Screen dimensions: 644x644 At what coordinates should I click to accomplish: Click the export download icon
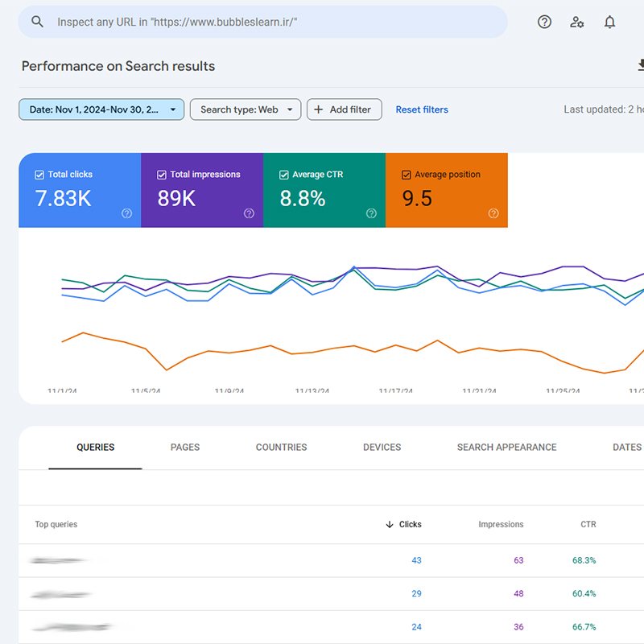pos(640,66)
